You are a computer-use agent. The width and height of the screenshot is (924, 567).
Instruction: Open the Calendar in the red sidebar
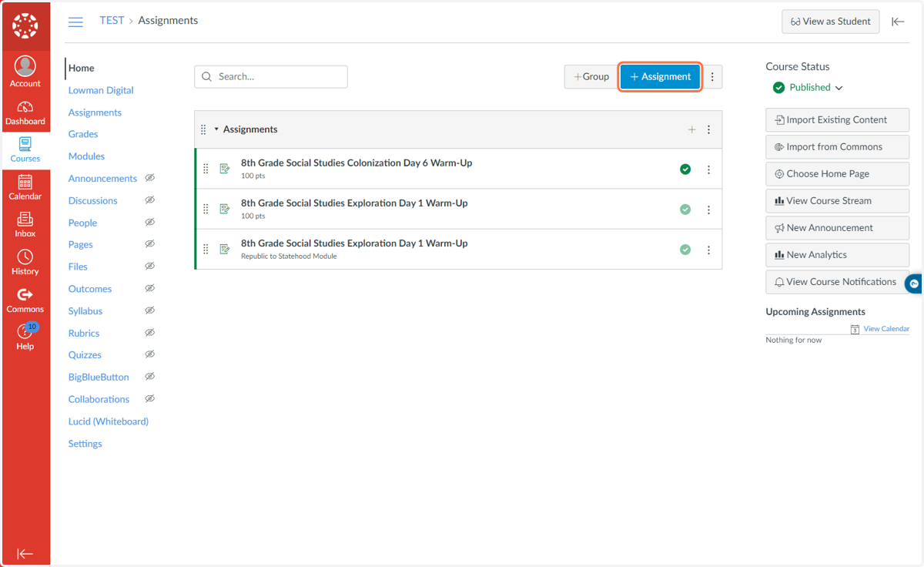pos(25,188)
